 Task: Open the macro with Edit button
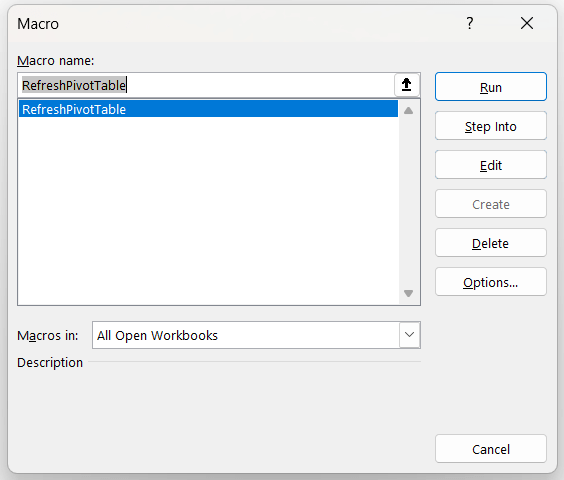click(x=491, y=165)
